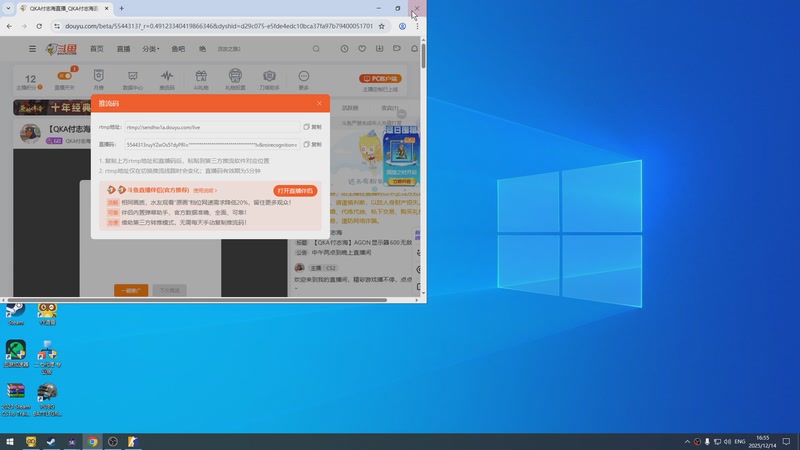Switch to the 活跃榜 tab
The width and height of the screenshot is (800, 450).
(350, 108)
